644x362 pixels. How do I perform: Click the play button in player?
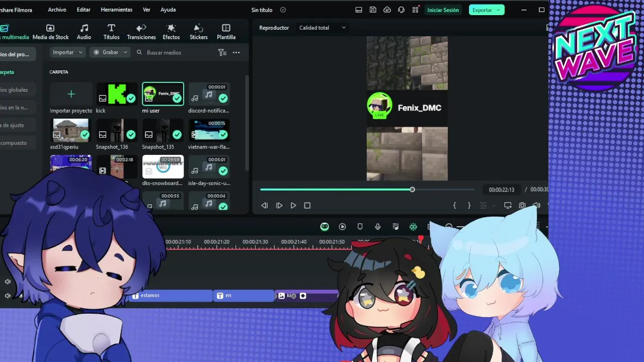[x=293, y=205]
